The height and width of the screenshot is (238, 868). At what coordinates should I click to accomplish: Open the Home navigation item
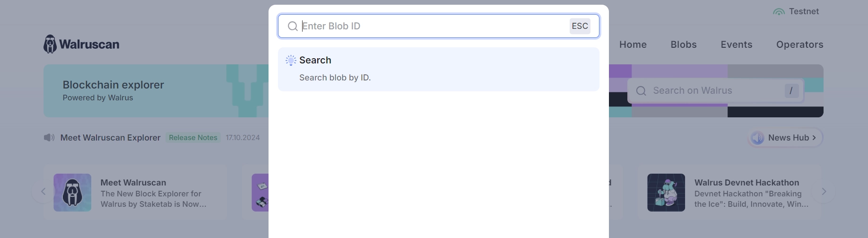pos(633,44)
